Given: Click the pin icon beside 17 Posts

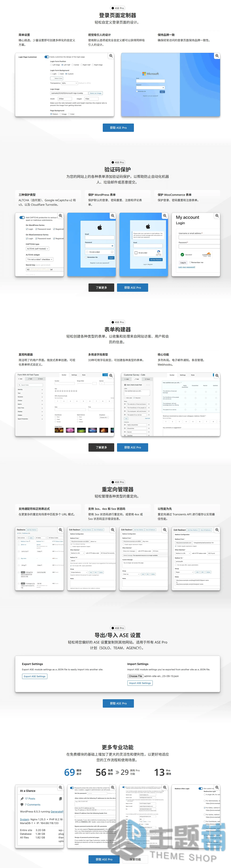Looking at the screenshot, I should pos(22,799).
